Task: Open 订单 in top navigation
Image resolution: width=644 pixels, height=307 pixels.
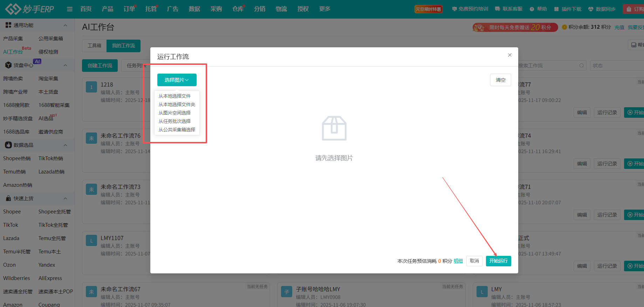Action: (x=129, y=9)
